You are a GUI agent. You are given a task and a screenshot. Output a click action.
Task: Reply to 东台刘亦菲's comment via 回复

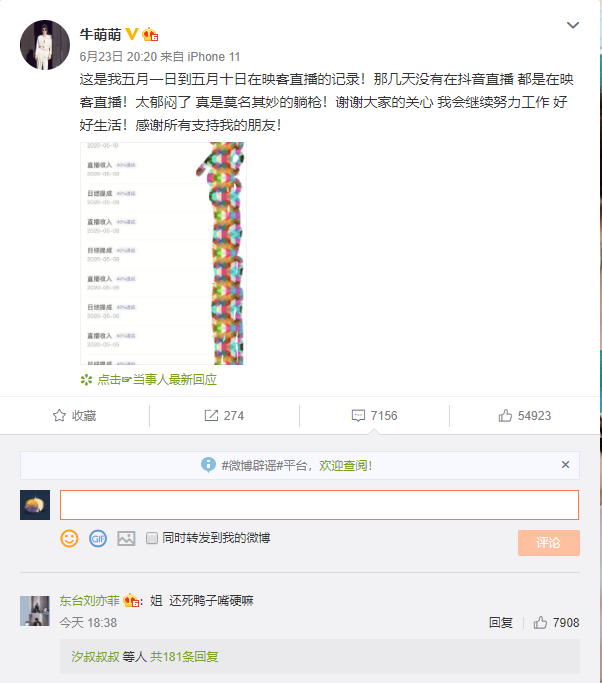click(x=501, y=622)
